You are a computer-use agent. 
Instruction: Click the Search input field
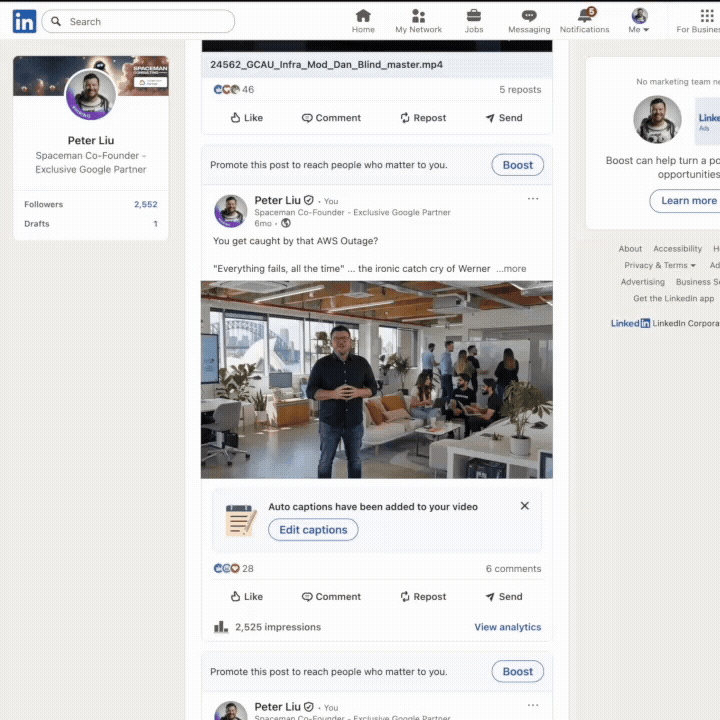[x=138, y=22]
